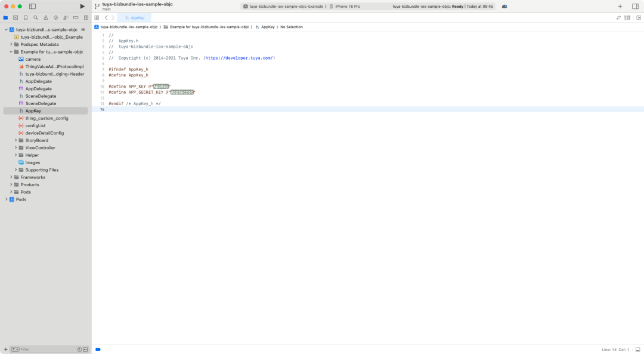The width and height of the screenshot is (644, 354).
Task: Click the plus button in toolbar
Action: pos(620,6)
